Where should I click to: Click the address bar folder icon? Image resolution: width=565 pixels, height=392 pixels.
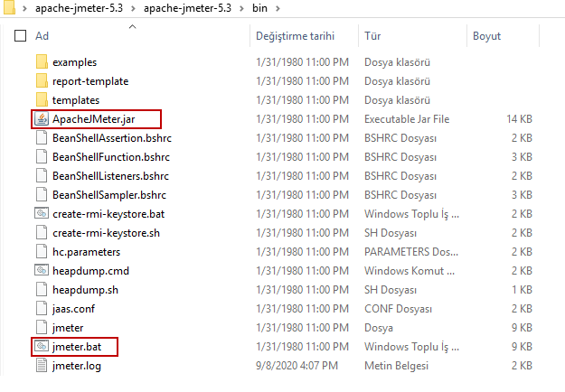click(x=9, y=7)
